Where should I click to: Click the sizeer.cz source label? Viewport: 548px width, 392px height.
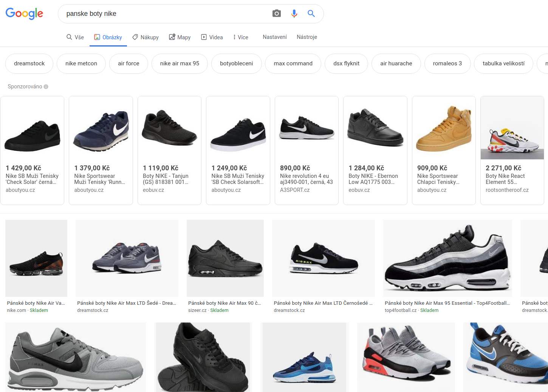coord(197,310)
